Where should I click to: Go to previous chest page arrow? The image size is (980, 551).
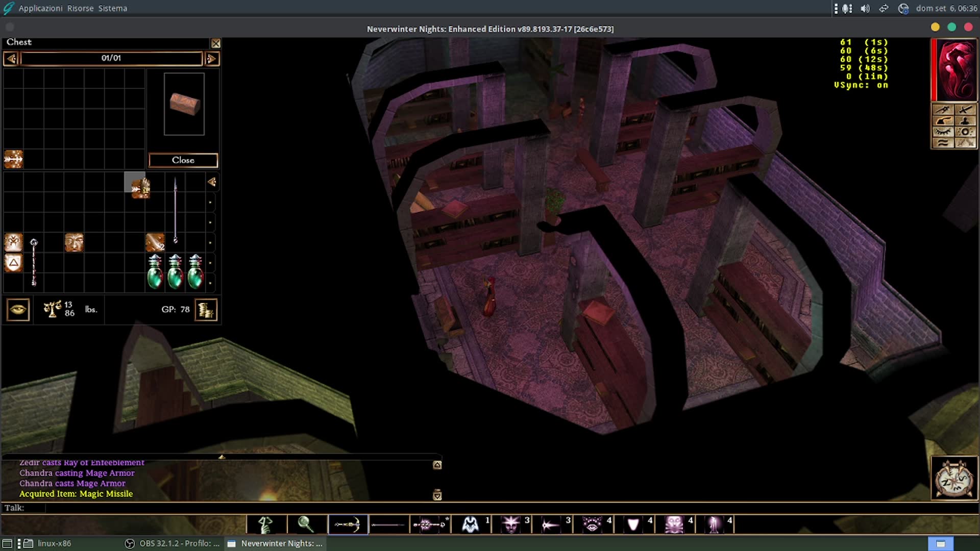tap(11, 59)
